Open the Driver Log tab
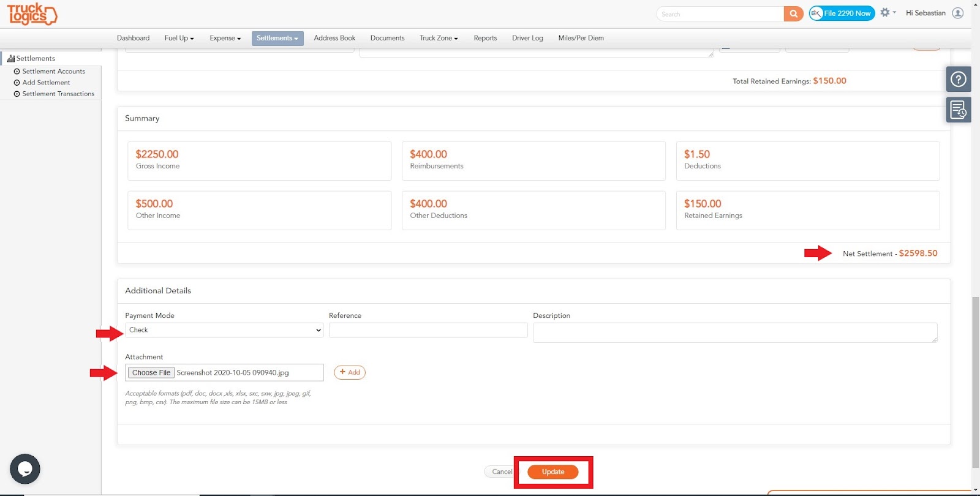Image resolution: width=980 pixels, height=496 pixels. [x=527, y=38]
